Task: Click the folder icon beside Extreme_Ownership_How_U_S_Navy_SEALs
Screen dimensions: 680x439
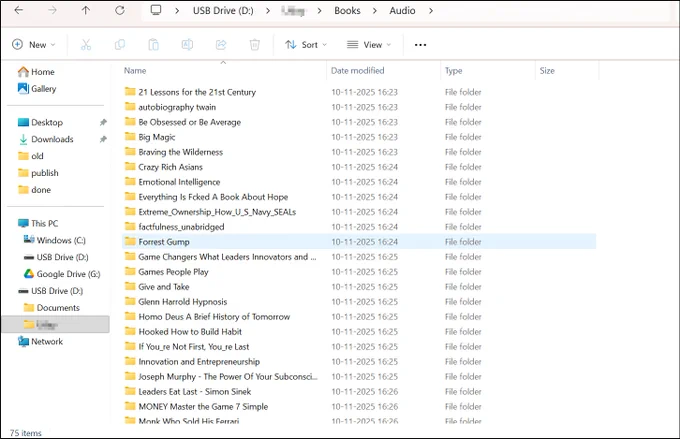Action: point(130,211)
